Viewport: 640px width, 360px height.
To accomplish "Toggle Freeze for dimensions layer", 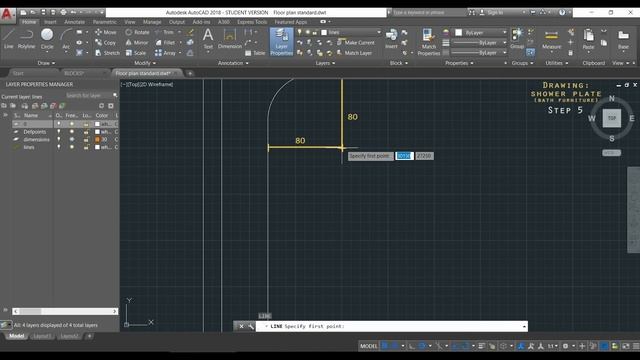I will pyautogui.click(x=72, y=140).
